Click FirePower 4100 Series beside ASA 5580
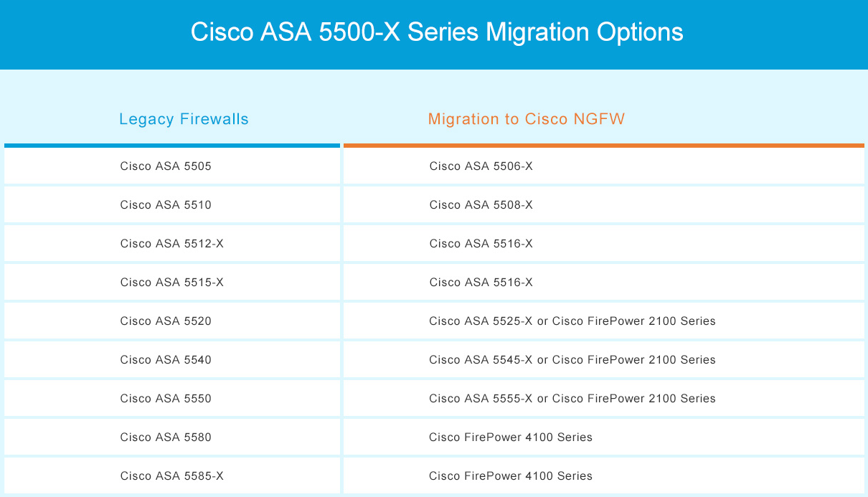Image resolution: width=868 pixels, height=497 pixels. click(x=510, y=437)
